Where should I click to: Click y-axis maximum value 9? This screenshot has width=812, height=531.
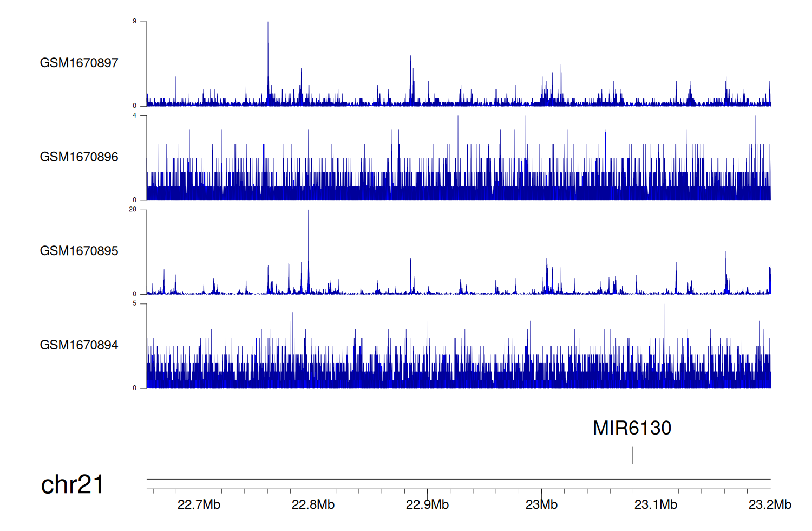pos(134,22)
